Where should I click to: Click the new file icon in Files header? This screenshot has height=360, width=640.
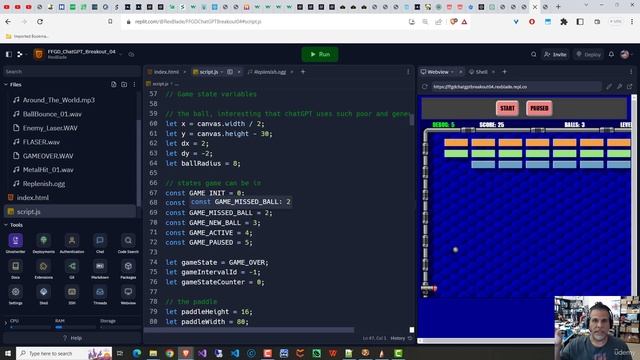tap(113, 84)
